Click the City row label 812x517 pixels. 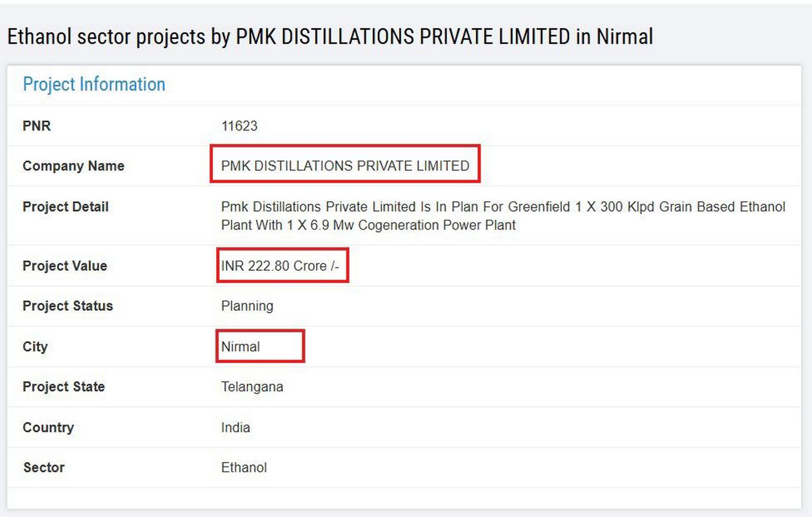35,347
